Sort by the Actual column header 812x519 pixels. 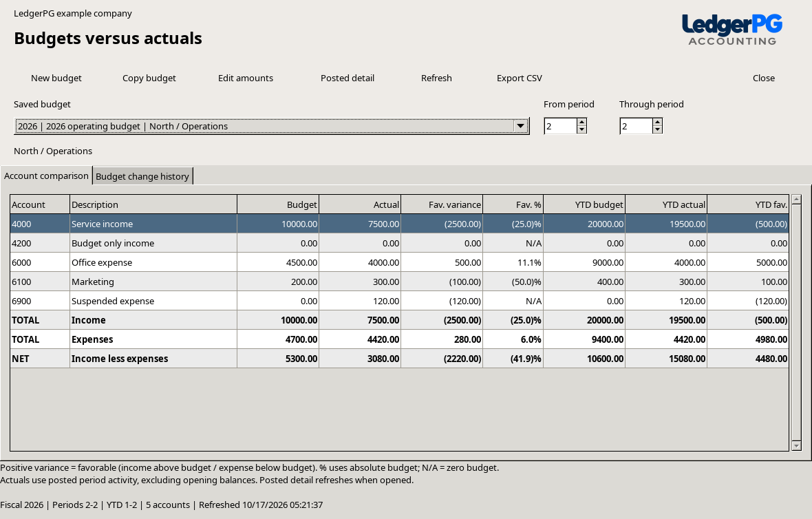pyautogui.click(x=360, y=204)
